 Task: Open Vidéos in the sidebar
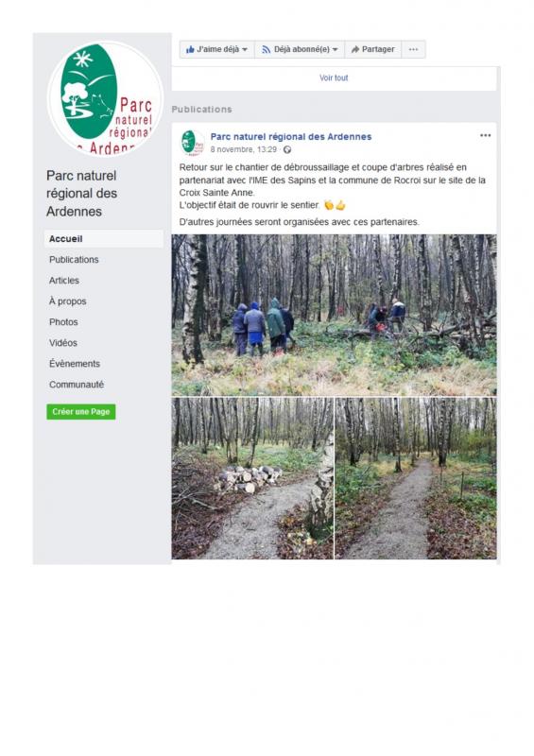pos(63,343)
